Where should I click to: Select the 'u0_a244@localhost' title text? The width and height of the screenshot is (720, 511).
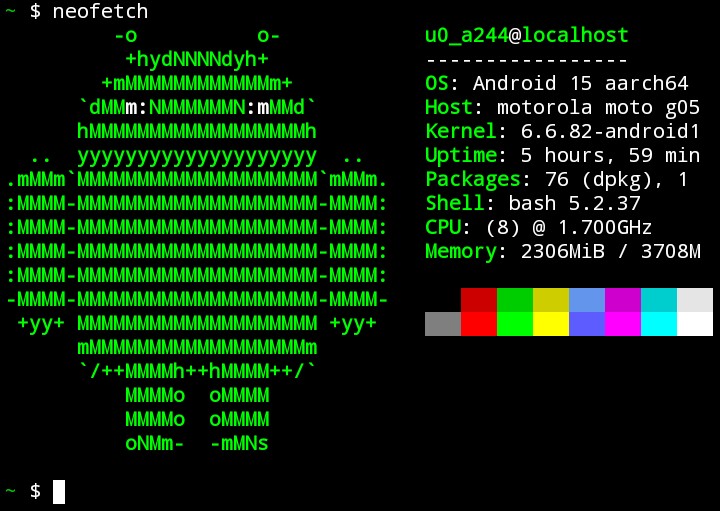point(527,36)
